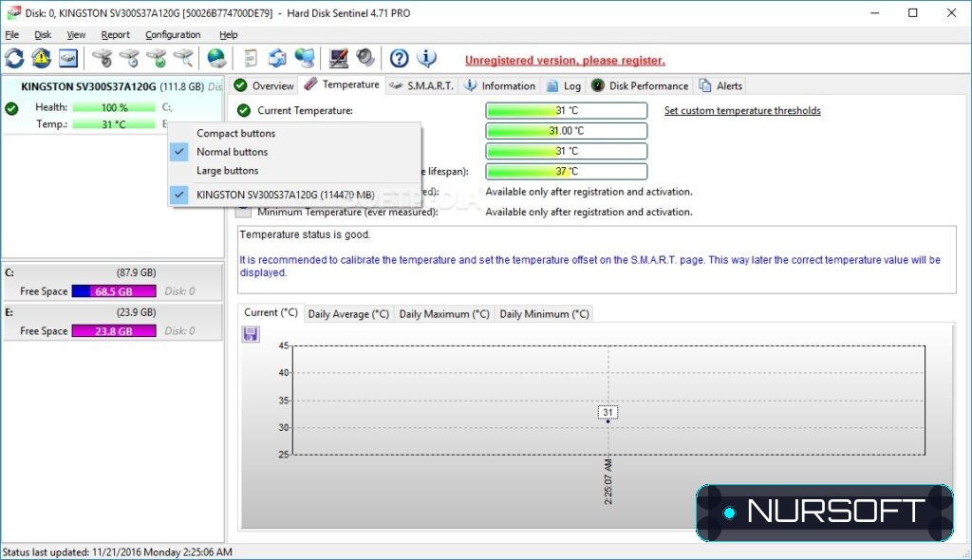Switch to the Disk Performance tab
The width and height of the screenshot is (972, 560).
(x=640, y=85)
